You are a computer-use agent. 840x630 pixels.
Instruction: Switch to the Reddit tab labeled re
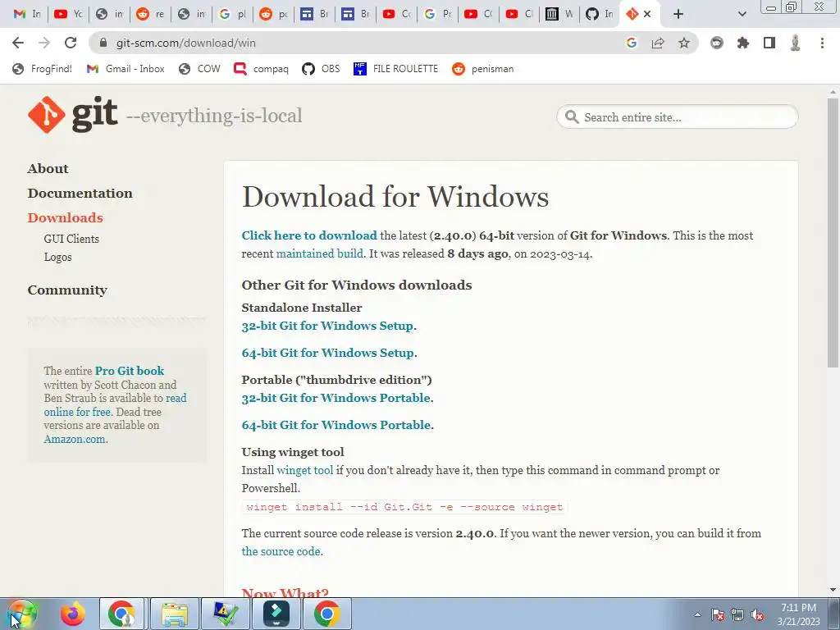tap(150, 14)
